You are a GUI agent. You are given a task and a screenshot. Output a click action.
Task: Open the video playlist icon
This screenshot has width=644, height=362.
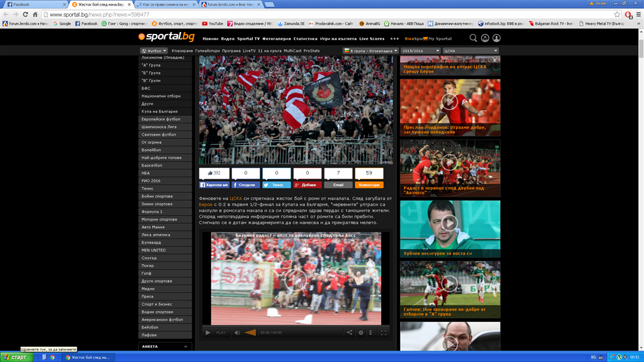click(x=372, y=332)
